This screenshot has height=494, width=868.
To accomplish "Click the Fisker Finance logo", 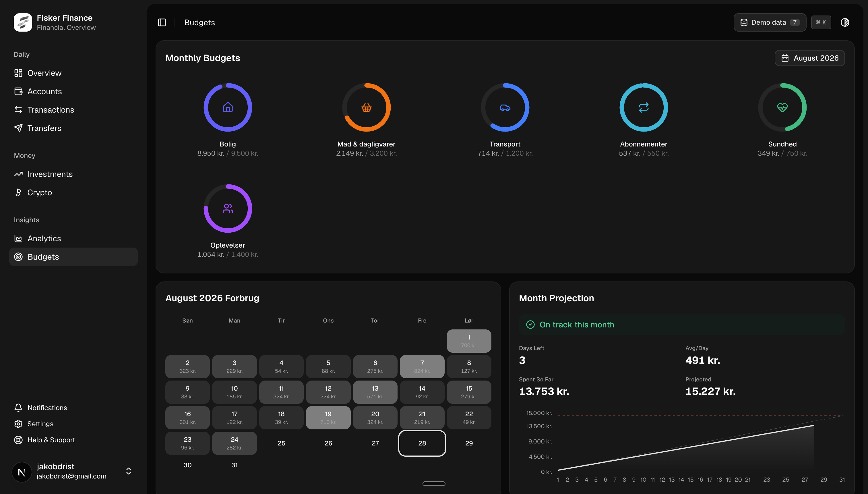I will (x=23, y=22).
